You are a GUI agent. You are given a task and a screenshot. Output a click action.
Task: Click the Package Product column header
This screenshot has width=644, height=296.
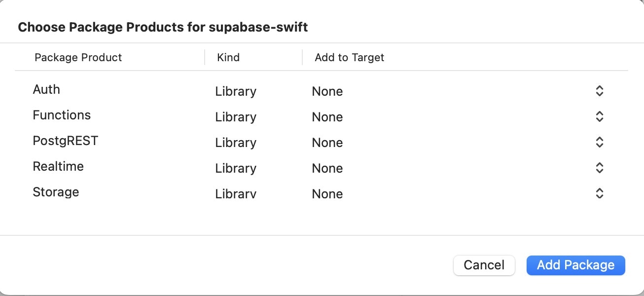point(78,58)
